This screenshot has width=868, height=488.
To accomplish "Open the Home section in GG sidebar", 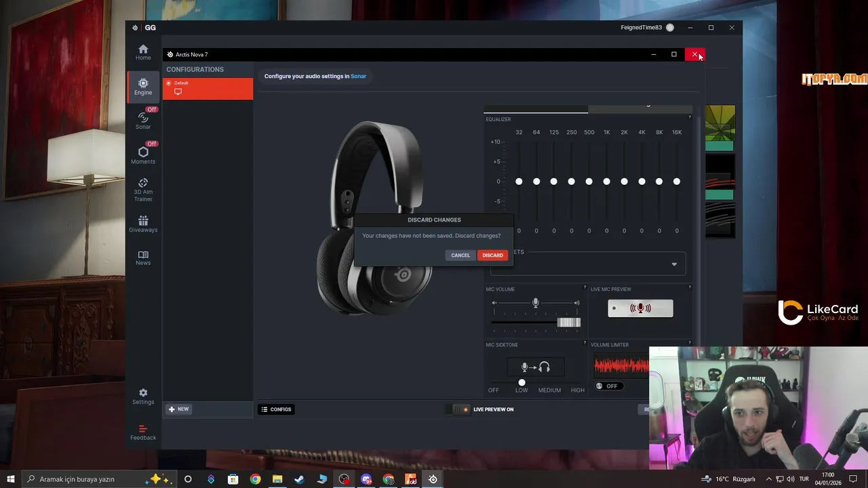I will pos(143,52).
